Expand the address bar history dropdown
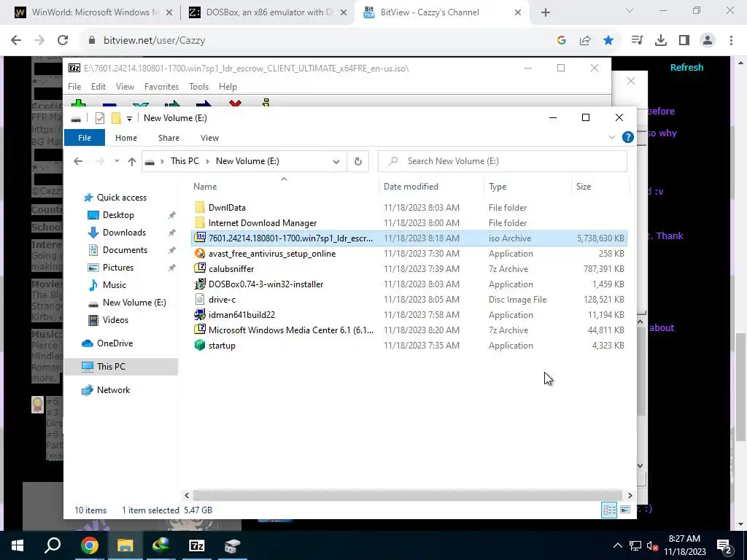Image resolution: width=747 pixels, height=560 pixels. tap(336, 161)
